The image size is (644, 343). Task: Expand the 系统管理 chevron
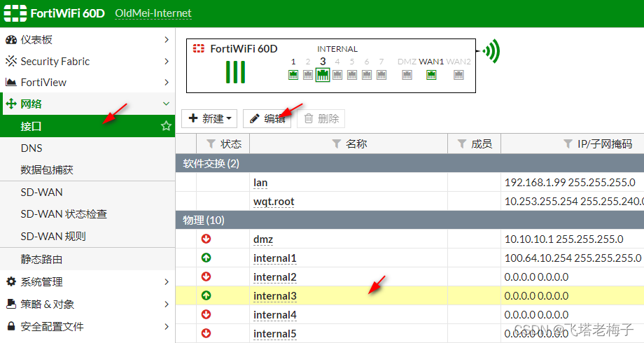(x=167, y=281)
